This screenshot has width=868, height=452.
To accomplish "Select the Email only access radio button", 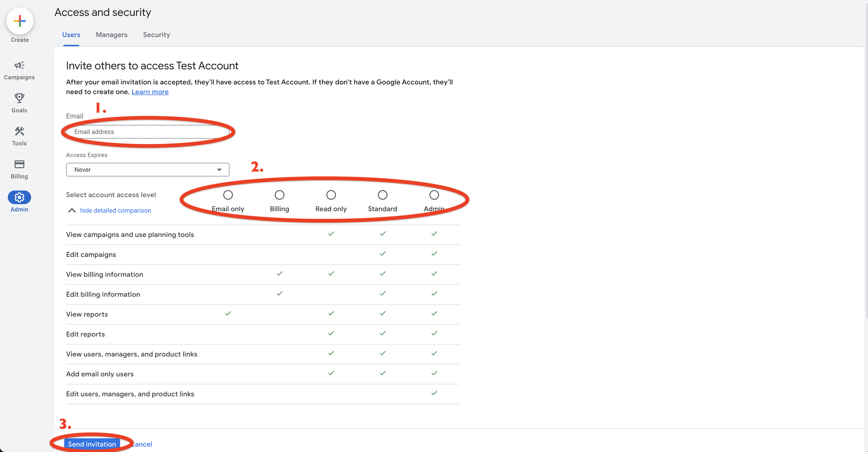I will point(228,195).
